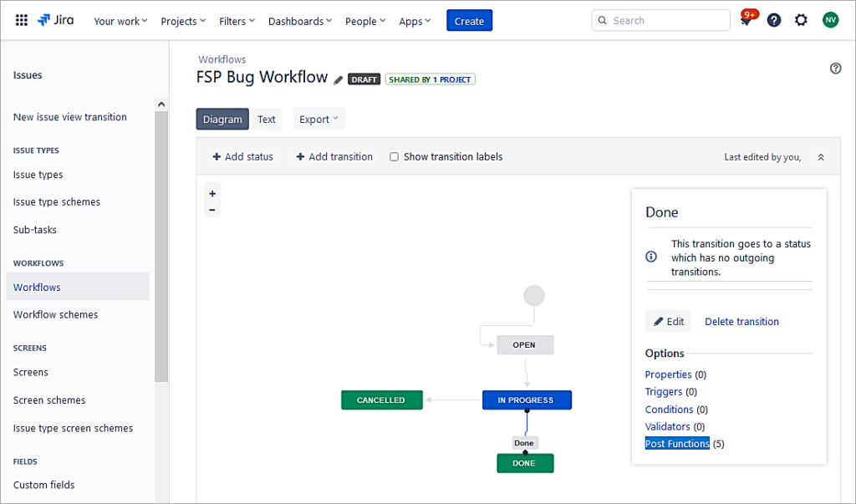The width and height of the screenshot is (856, 504).
Task: Open the Jira app switcher grid
Action: pos(21,20)
